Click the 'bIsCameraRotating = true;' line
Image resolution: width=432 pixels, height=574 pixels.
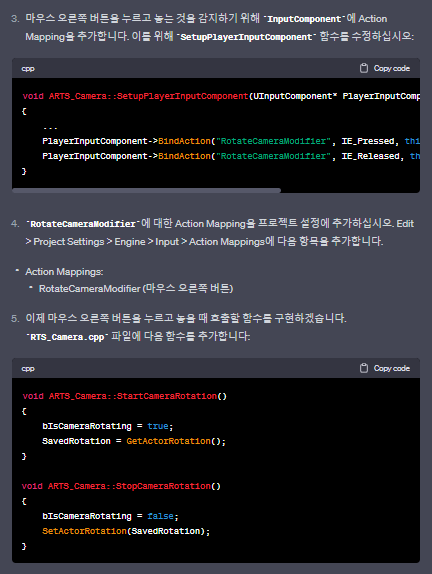[x=107, y=426]
